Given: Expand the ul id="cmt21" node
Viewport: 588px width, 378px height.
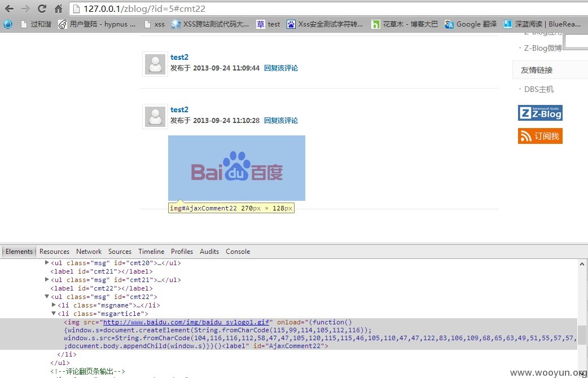Looking at the screenshot, I should (x=47, y=279).
